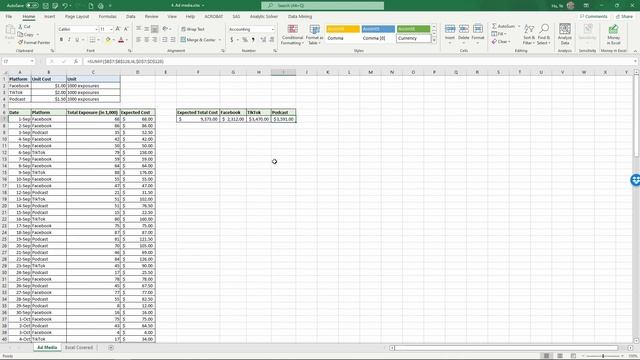640x360 pixels.
Task: Click the Share button
Action: (x=624, y=16)
